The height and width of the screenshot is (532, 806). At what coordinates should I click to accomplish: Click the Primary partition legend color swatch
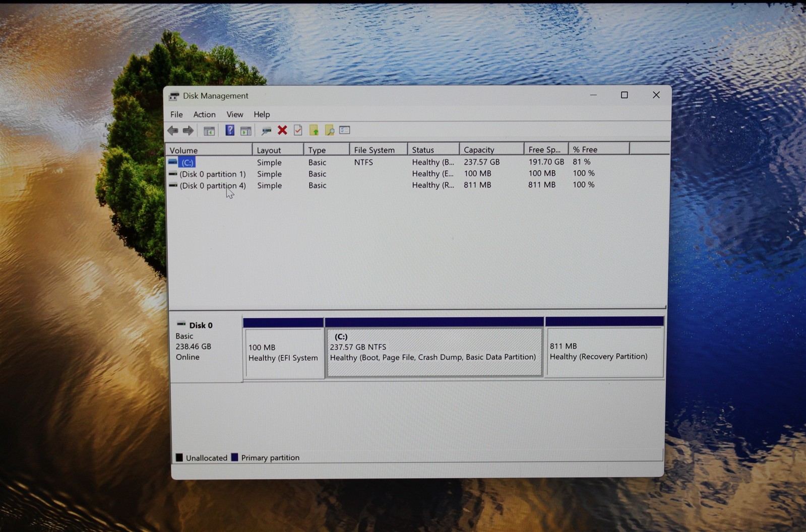(234, 457)
